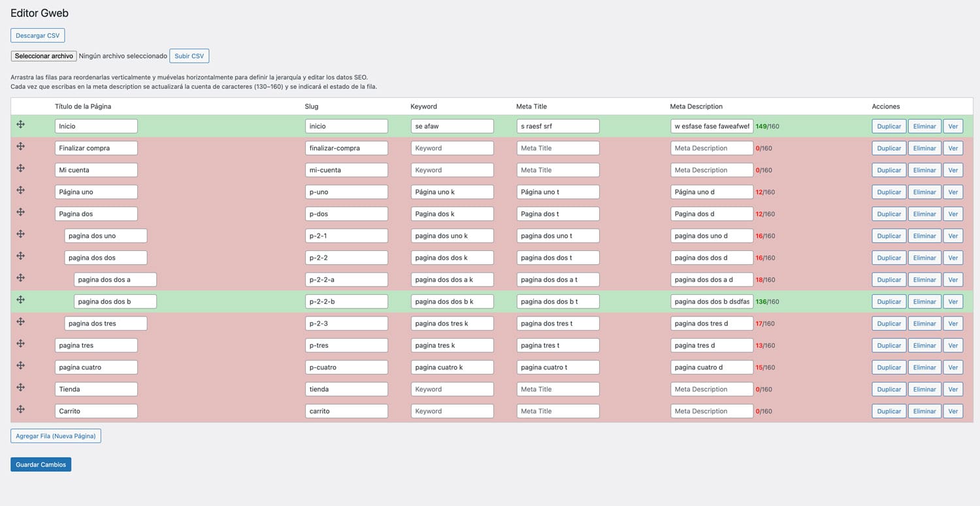Save with Guardar Cambios button
980x506 pixels.
pyautogui.click(x=41, y=464)
